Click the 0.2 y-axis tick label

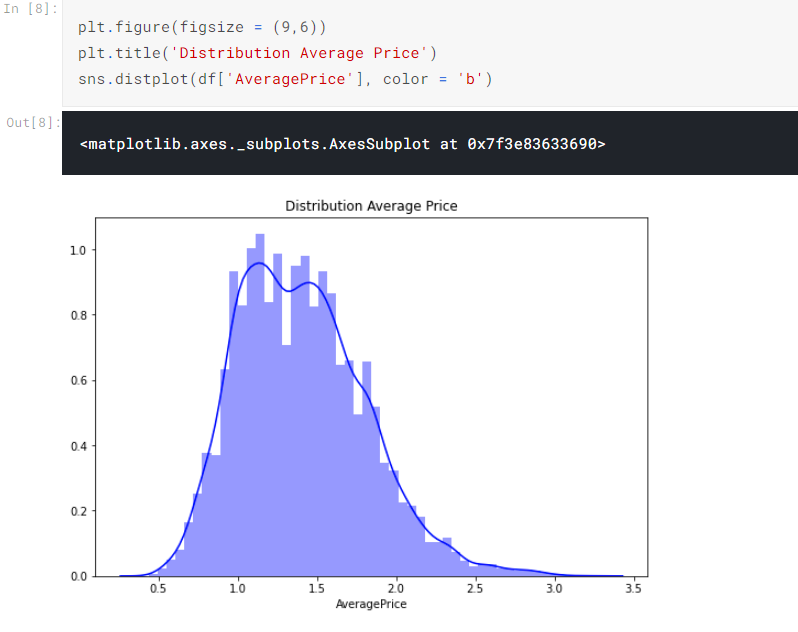[x=78, y=511]
